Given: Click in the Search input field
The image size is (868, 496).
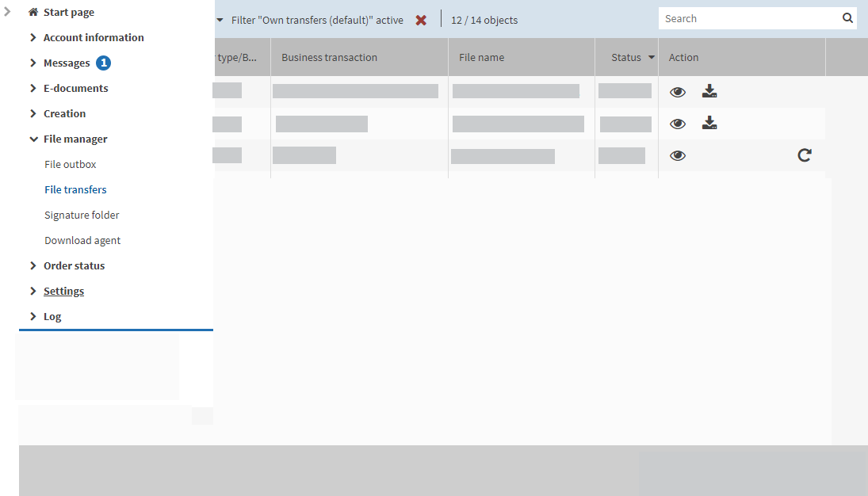Looking at the screenshot, I should pos(747,18).
